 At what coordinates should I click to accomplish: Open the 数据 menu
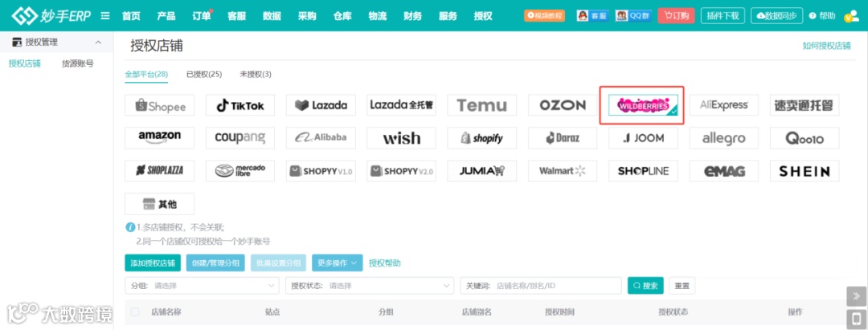(272, 16)
